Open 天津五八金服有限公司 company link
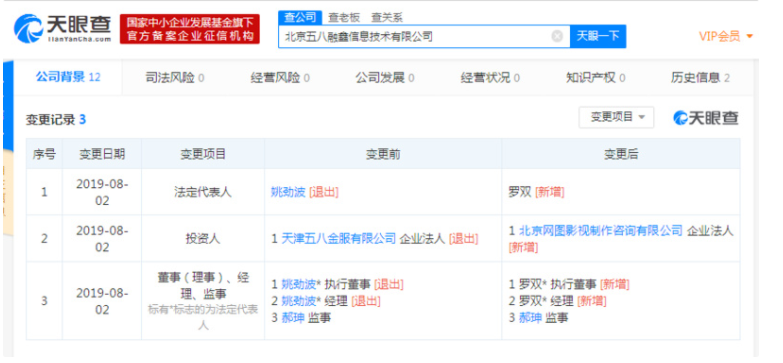 339,239
